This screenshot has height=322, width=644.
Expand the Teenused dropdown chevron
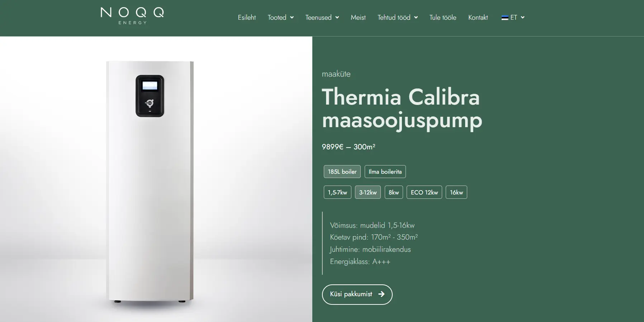(337, 18)
